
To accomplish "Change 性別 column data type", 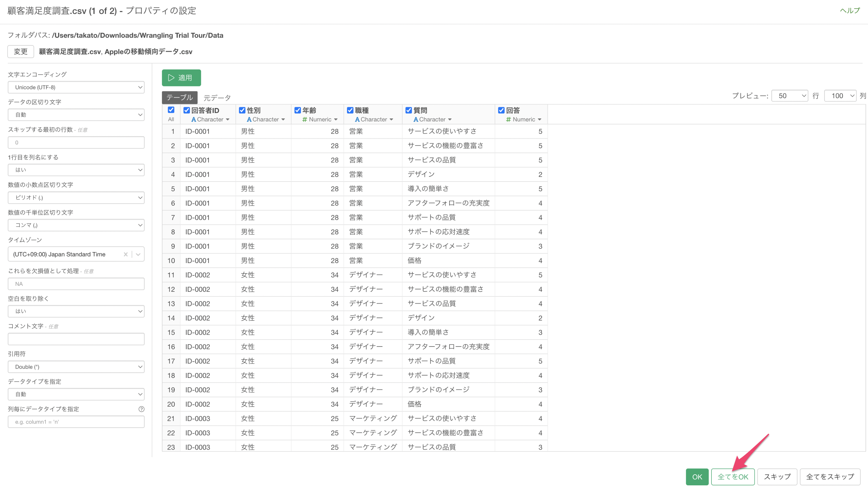I will [266, 119].
